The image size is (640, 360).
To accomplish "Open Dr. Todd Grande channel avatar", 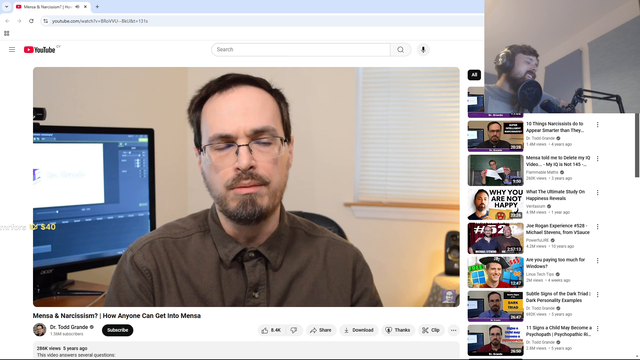I will click(40, 330).
